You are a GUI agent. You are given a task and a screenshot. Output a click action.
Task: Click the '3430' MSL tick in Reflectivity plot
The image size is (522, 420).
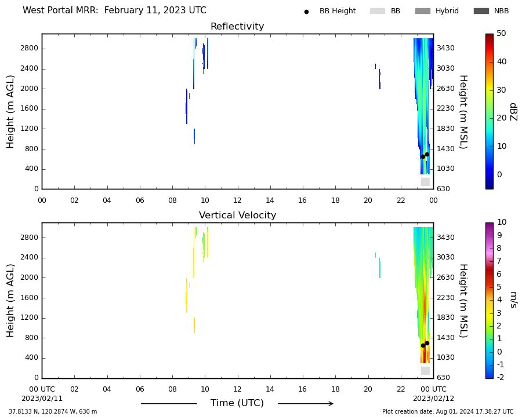click(x=446, y=48)
